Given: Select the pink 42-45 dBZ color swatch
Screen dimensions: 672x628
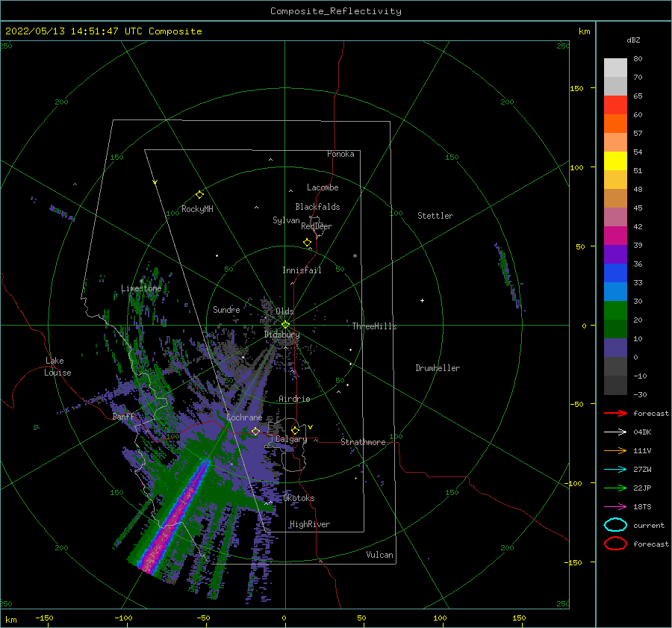Looking at the screenshot, I should point(615,217).
